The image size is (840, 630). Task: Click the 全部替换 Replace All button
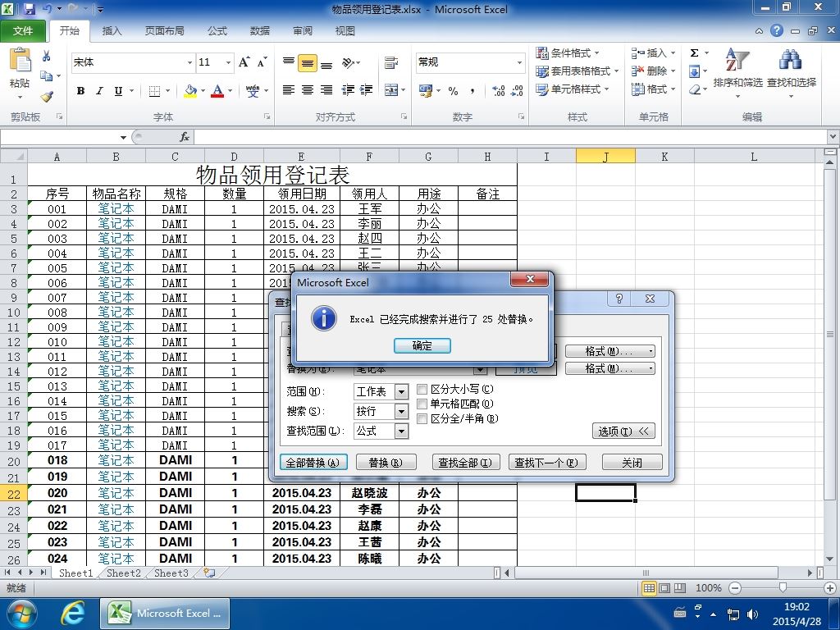(313, 463)
